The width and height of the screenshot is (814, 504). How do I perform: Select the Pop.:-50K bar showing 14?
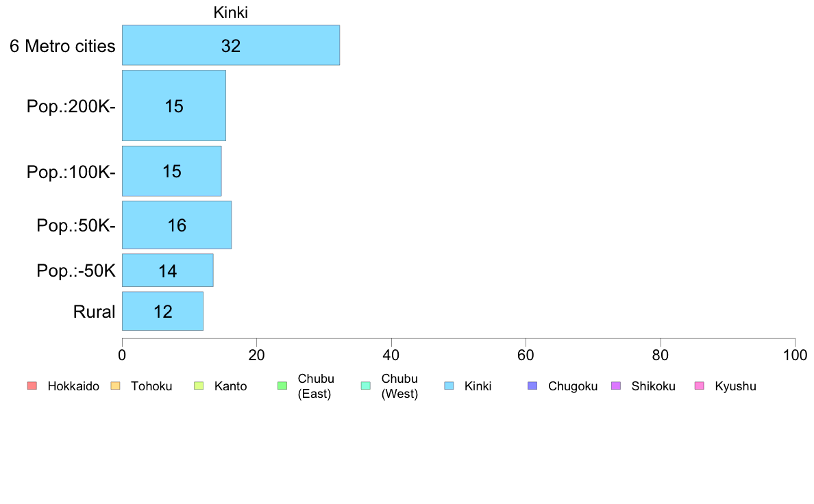coord(168,270)
